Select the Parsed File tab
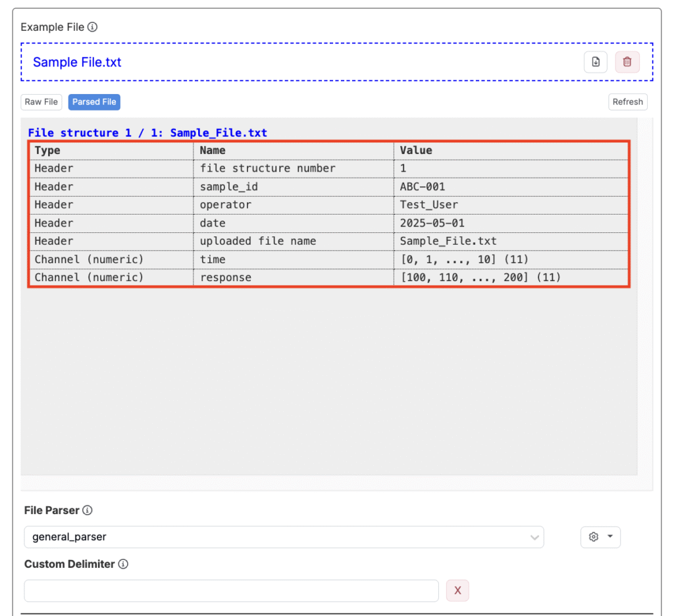The image size is (674, 616). (94, 102)
